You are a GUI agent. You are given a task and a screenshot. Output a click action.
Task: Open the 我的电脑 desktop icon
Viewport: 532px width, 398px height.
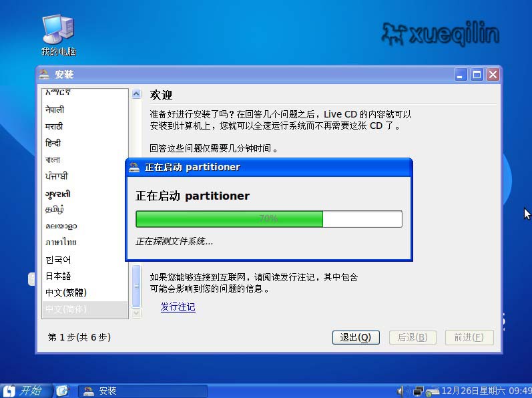point(58,35)
